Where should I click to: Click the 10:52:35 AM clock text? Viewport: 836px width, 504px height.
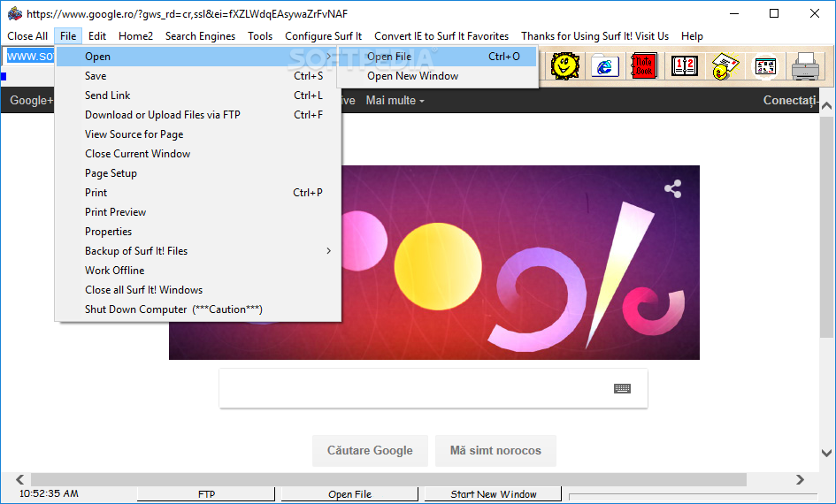(49, 494)
